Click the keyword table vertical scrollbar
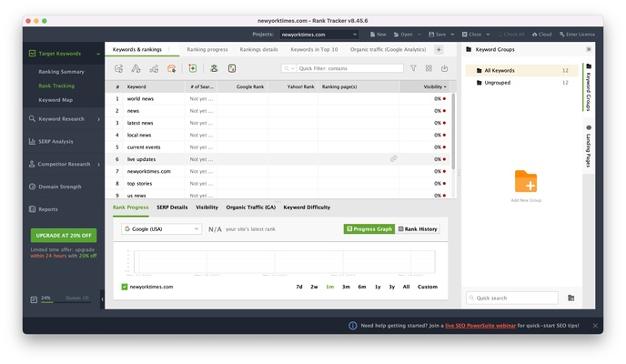This screenshot has width=626, height=364. point(453,131)
